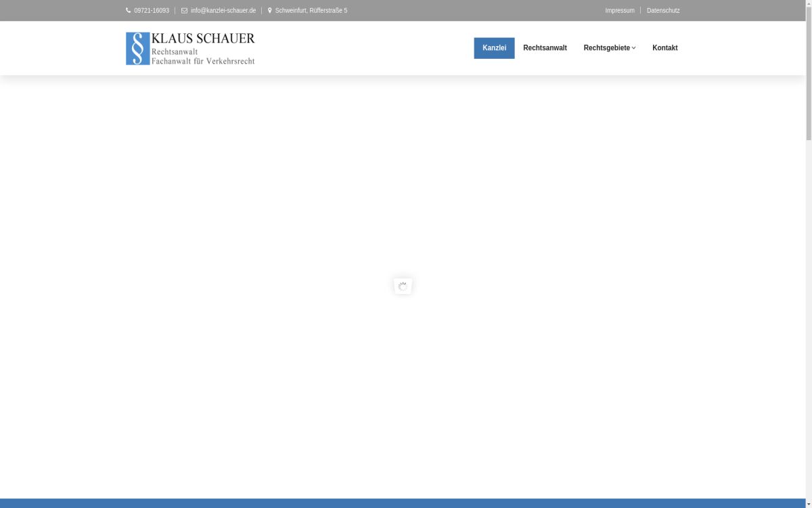The image size is (812, 508).
Task: Open the Impressum link
Action: [x=619, y=11]
